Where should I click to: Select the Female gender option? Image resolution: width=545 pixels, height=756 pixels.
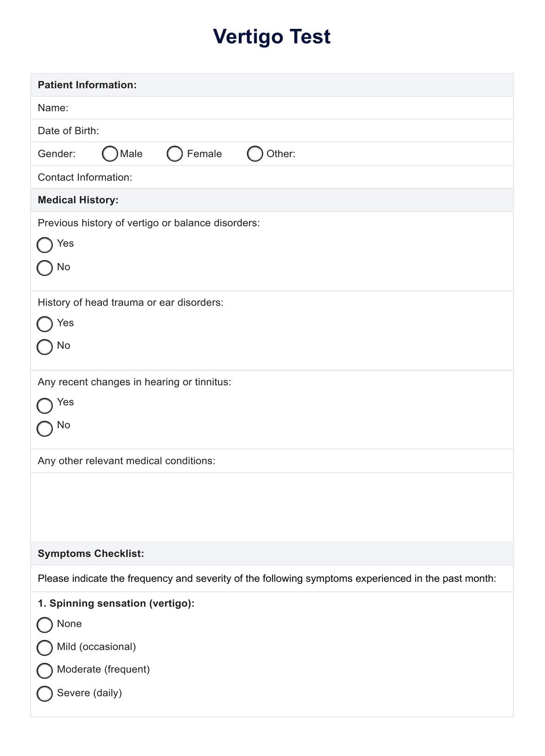point(175,154)
